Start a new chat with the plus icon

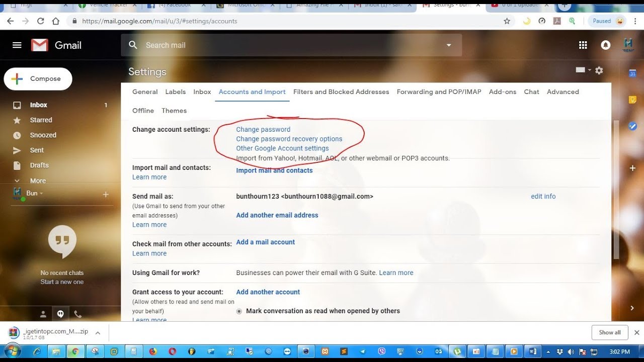(106, 194)
